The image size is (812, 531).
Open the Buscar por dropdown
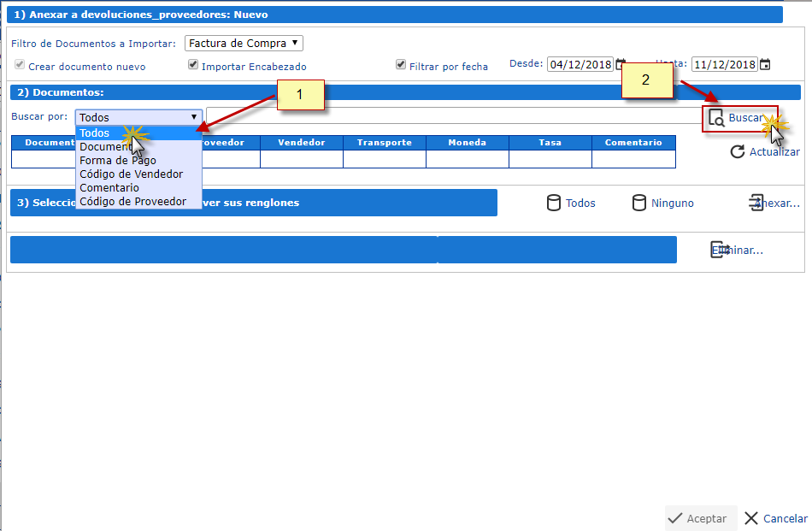(x=138, y=117)
